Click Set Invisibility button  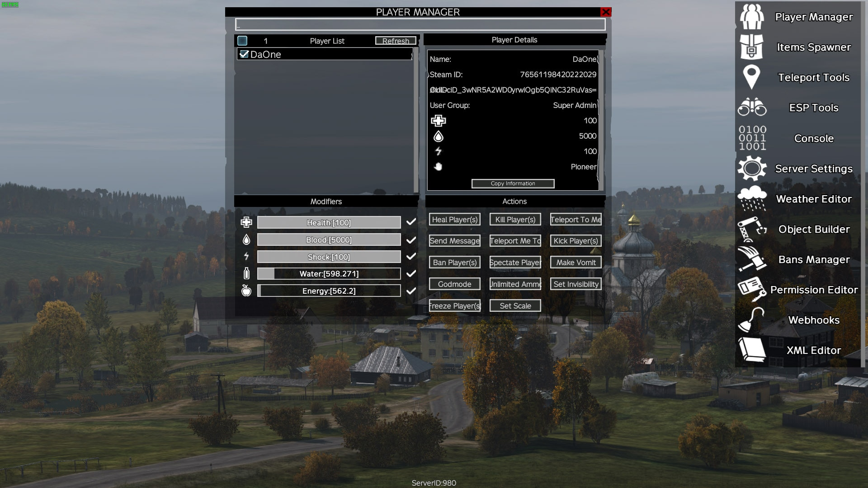[576, 284]
